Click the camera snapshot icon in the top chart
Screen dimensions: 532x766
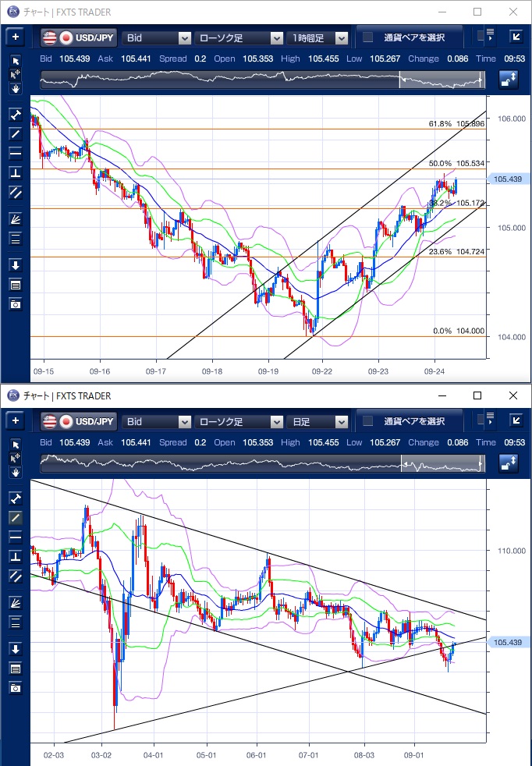pyautogui.click(x=16, y=303)
